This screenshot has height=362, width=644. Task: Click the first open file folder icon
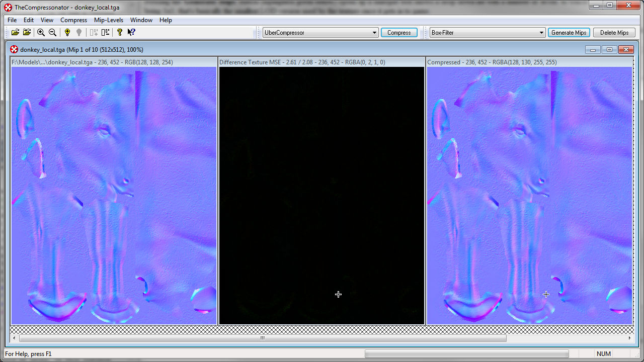coord(15,32)
